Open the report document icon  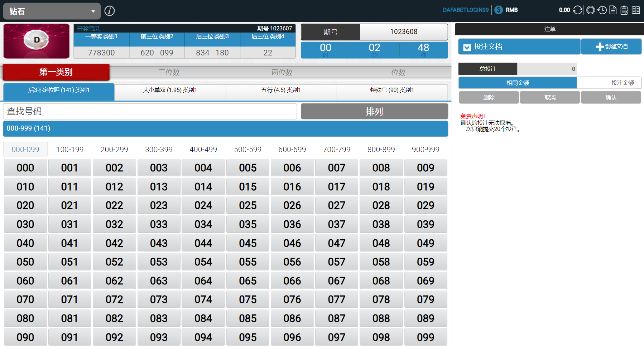click(x=613, y=10)
